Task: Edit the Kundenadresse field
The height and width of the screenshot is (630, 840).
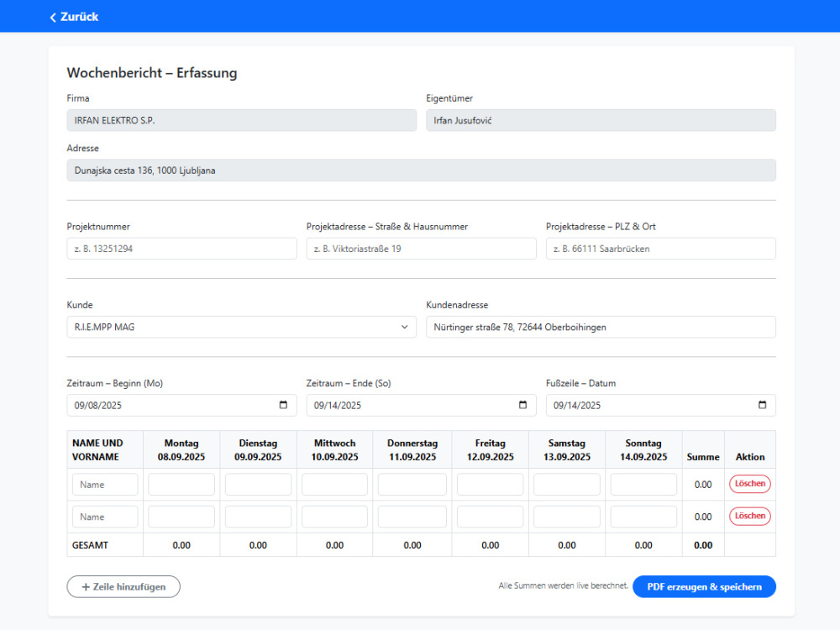Action: [x=601, y=327]
